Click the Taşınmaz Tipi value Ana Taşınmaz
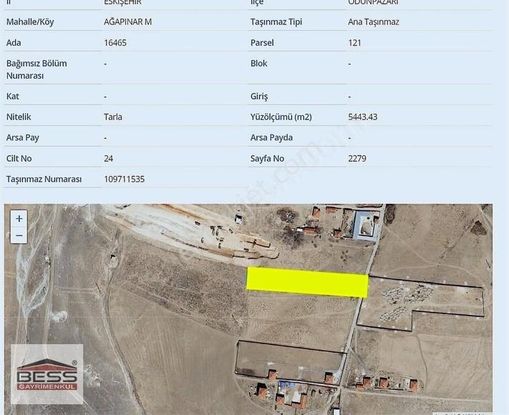 click(x=373, y=22)
